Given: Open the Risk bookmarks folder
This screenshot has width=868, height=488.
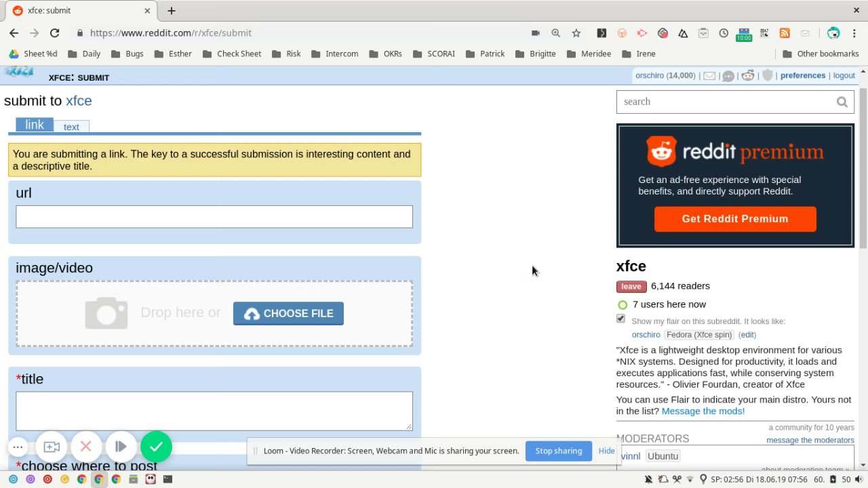Looking at the screenshot, I should pyautogui.click(x=286, y=54).
